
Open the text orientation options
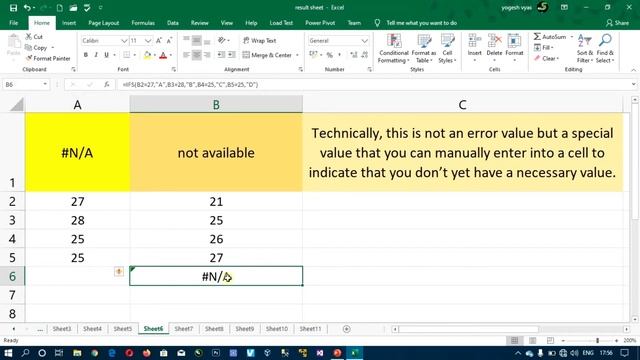(223, 40)
